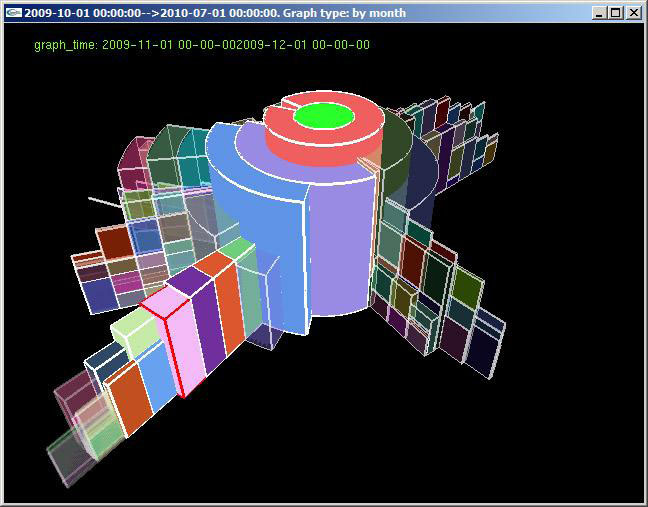The width and height of the screenshot is (648, 507).
Task: Minimize the graph window
Action: tap(598, 13)
